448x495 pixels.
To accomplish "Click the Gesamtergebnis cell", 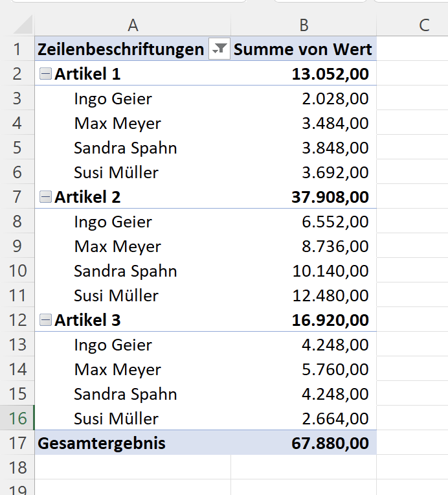I will tap(133, 443).
